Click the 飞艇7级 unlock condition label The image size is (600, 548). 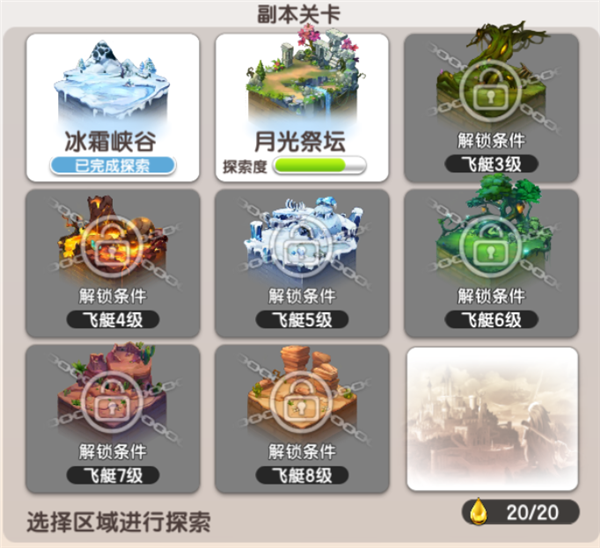pyautogui.click(x=113, y=475)
